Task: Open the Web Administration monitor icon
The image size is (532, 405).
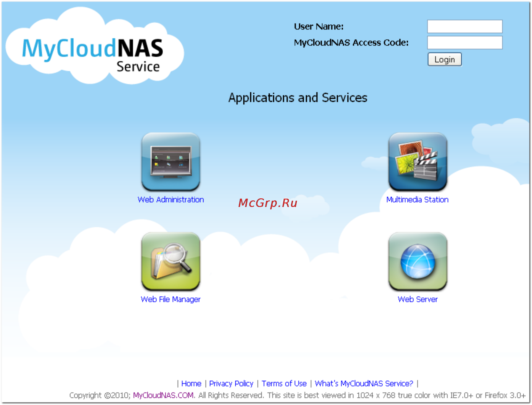Action: (x=171, y=162)
